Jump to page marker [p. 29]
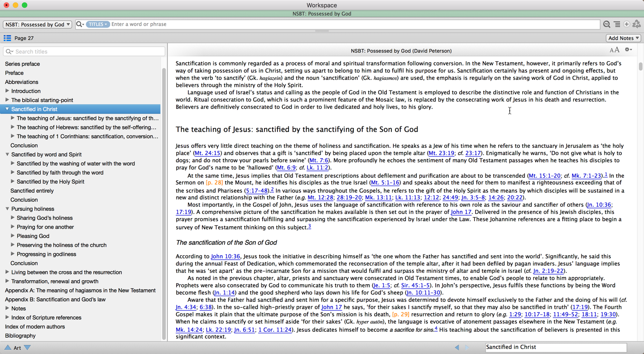 coord(401,315)
